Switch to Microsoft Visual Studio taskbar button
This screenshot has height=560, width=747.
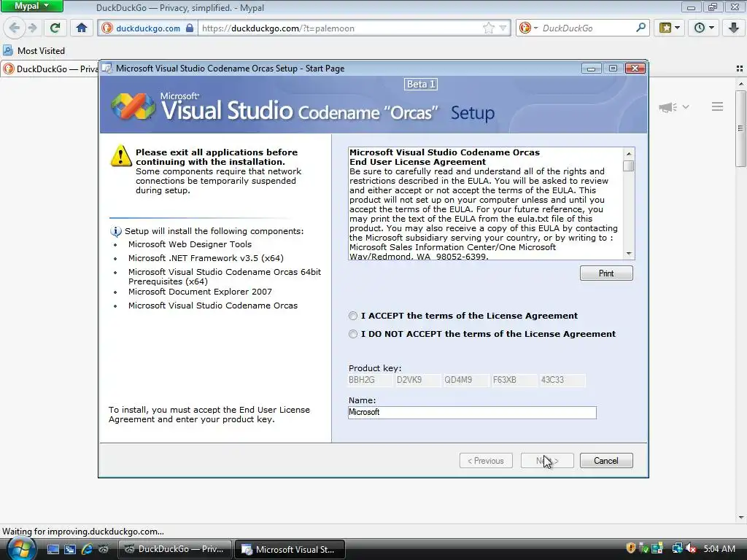click(x=290, y=550)
